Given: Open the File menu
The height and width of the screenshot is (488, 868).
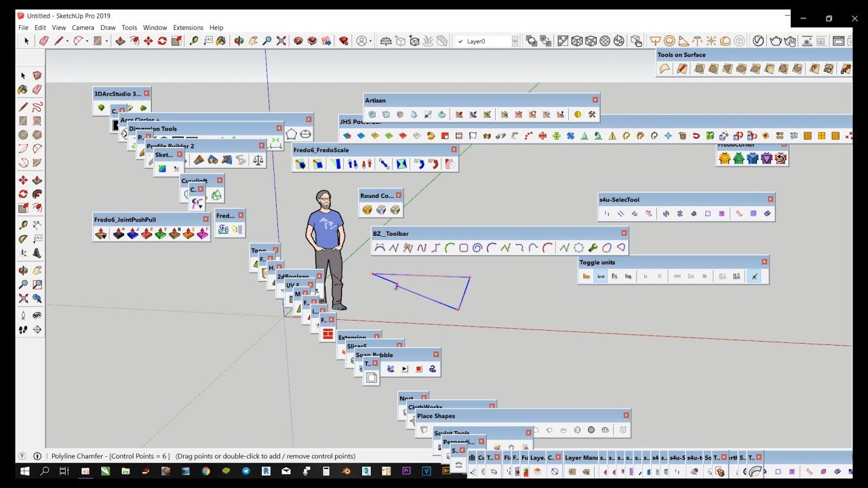Looking at the screenshot, I should (x=23, y=28).
